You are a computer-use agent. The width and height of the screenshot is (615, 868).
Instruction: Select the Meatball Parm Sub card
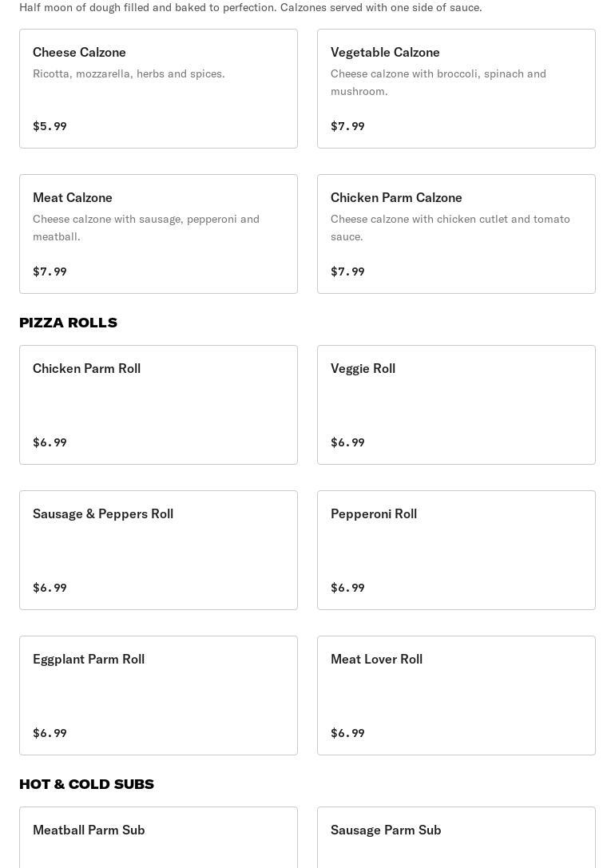point(158,837)
